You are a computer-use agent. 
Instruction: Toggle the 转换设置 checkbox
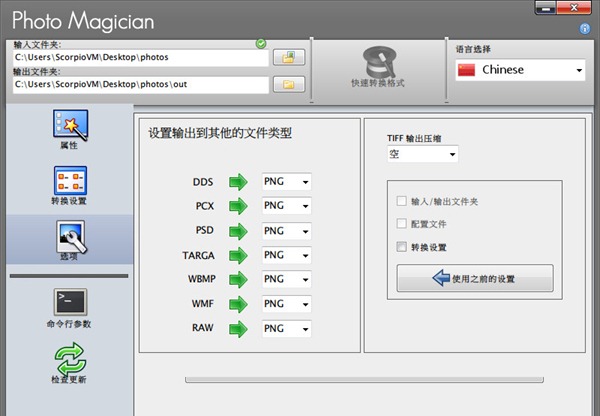[401, 247]
